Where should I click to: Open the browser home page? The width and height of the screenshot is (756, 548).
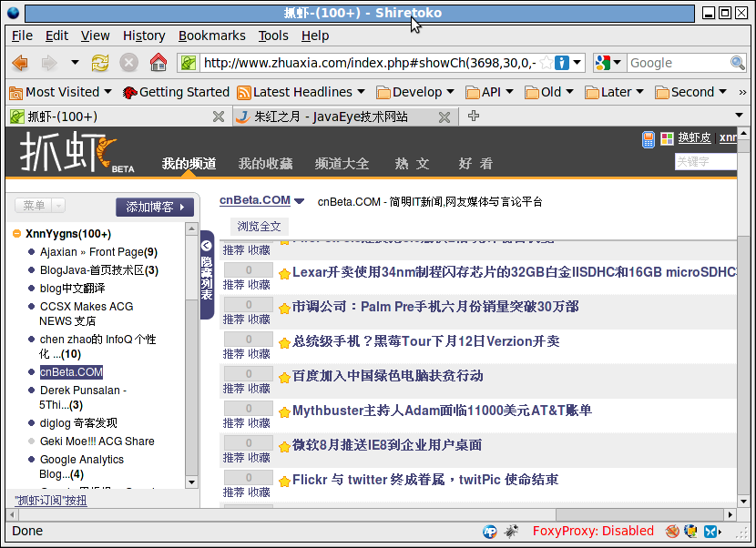[x=158, y=62]
